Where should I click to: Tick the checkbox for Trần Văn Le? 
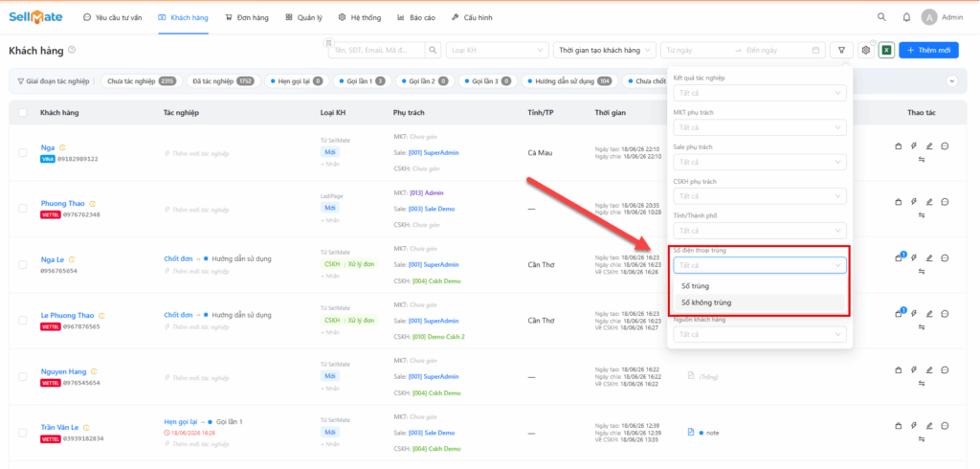pos(23,432)
